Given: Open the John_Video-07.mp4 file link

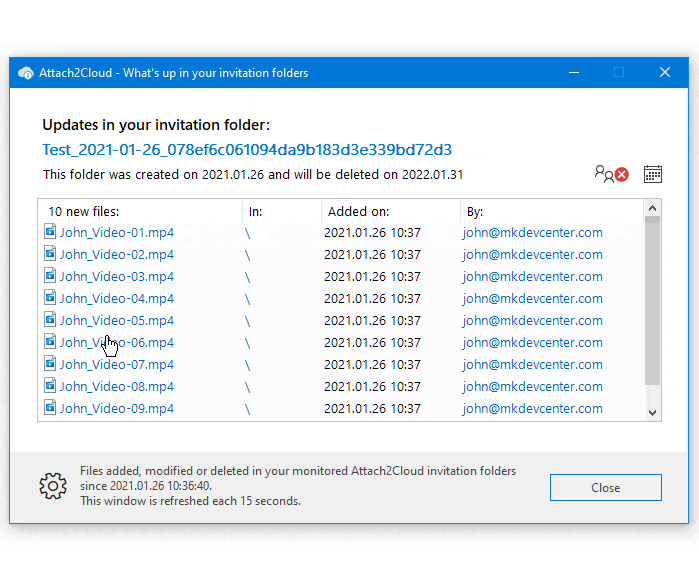Looking at the screenshot, I should [x=117, y=364].
